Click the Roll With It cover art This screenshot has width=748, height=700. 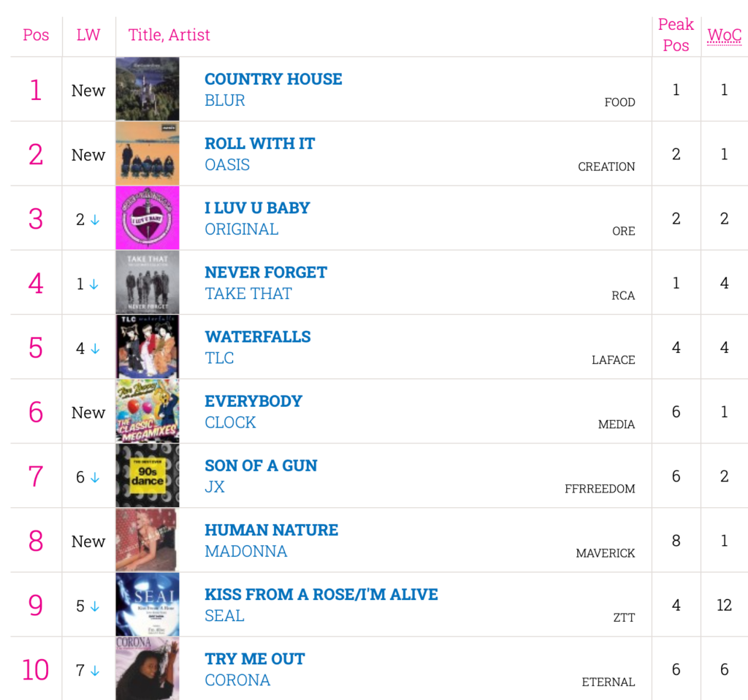(147, 153)
